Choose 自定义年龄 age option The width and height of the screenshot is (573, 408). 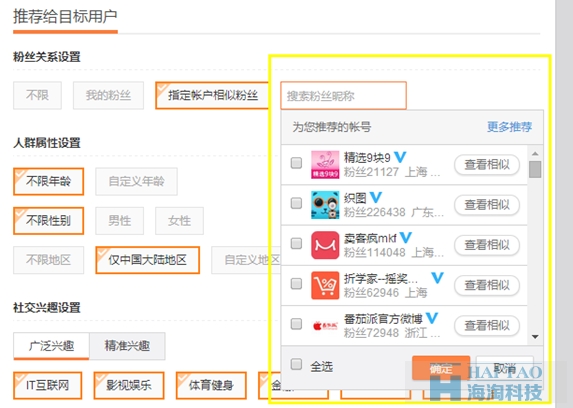pyautogui.click(x=136, y=181)
